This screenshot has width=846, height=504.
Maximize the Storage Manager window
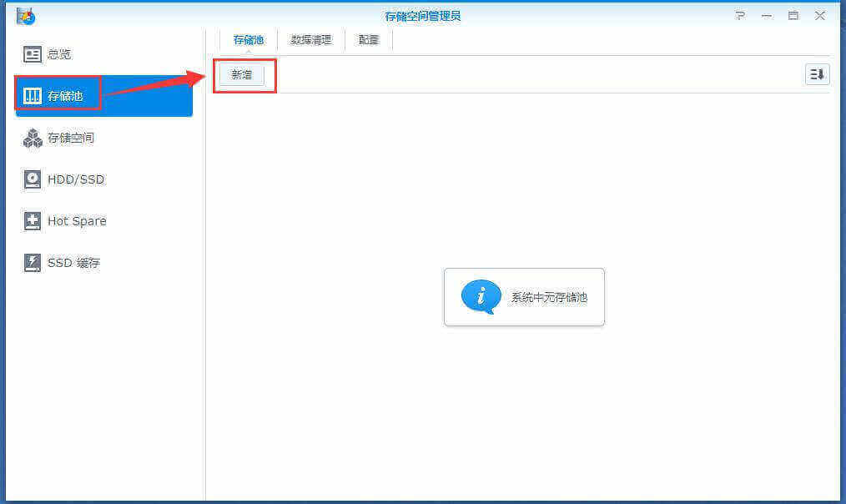coord(793,16)
